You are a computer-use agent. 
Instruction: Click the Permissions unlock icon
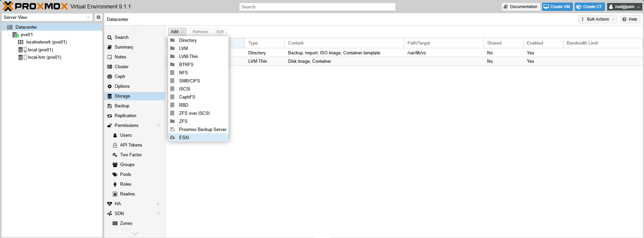(x=110, y=126)
